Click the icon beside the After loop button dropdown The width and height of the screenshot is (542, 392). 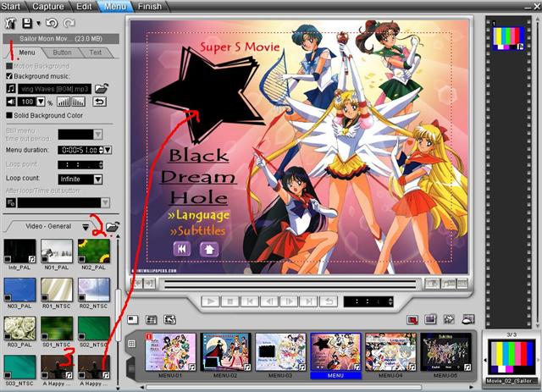pyautogui.click(x=11, y=203)
